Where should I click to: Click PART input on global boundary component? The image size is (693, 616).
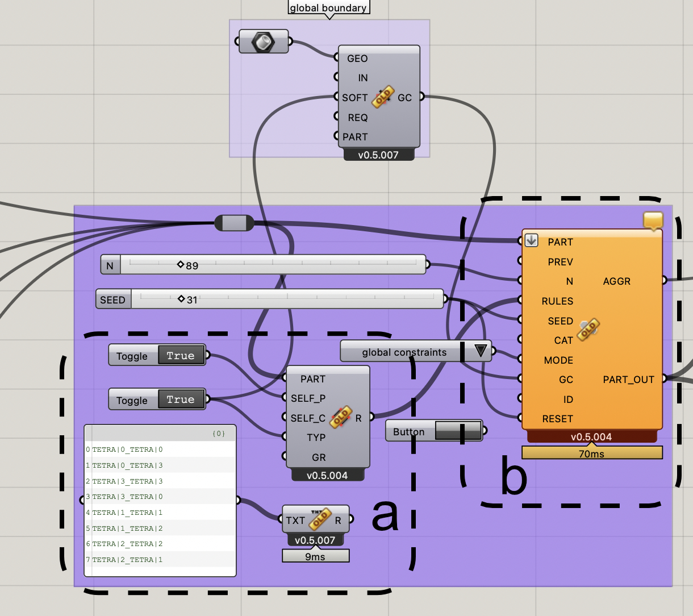tap(355, 137)
